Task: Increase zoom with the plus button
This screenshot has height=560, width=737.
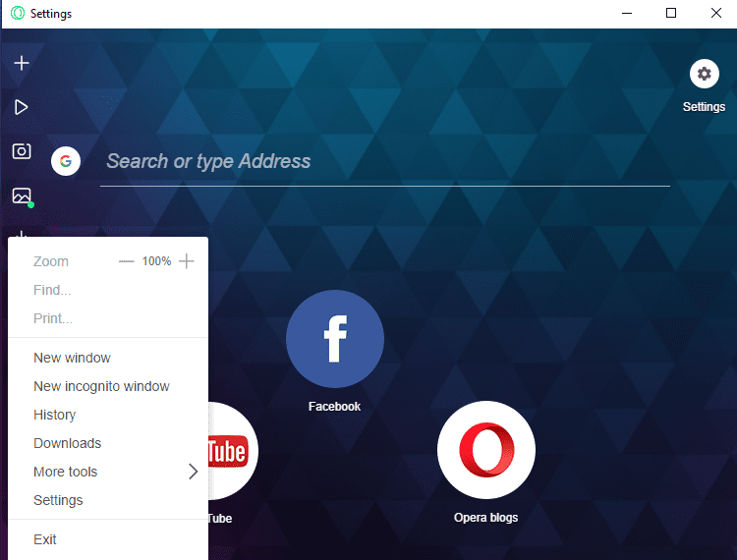Action: coord(187,261)
